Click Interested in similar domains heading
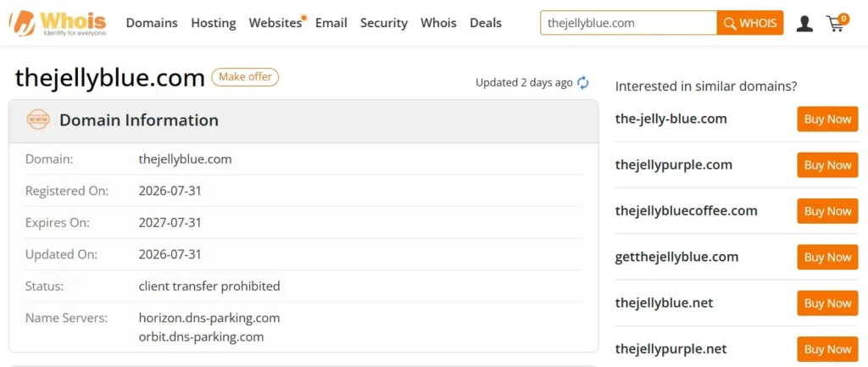The image size is (868, 367). 706,86
